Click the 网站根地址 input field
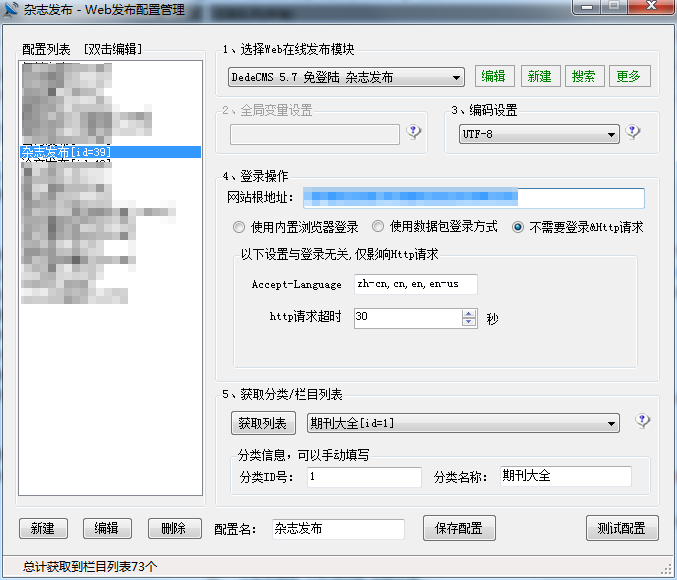The image size is (677, 580). pos(474,198)
